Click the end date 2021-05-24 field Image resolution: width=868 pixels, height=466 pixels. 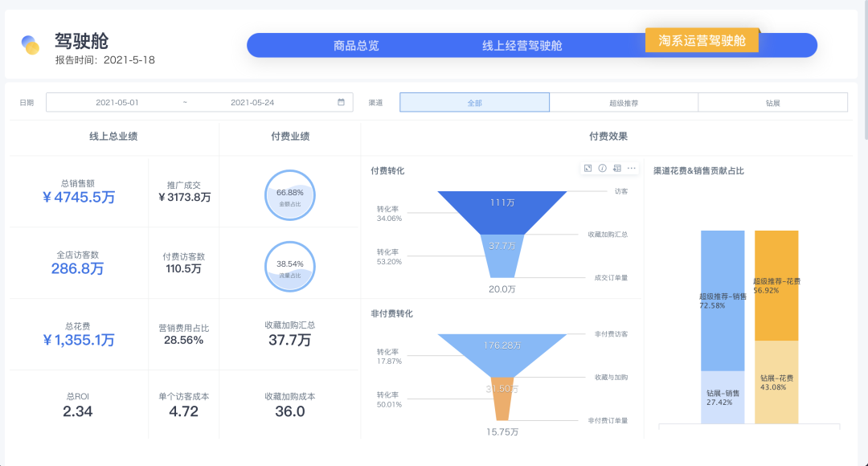point(252,102)
